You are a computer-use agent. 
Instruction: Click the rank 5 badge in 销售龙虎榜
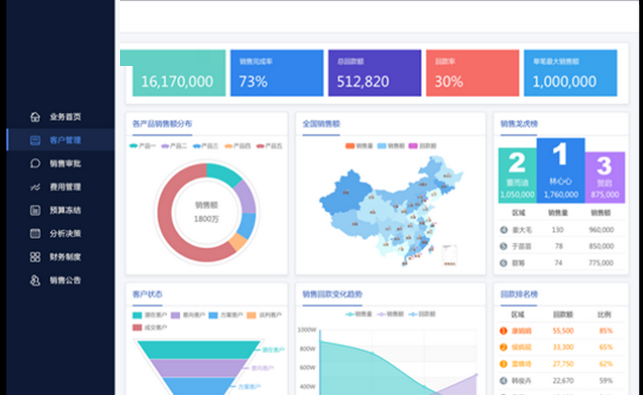504,246
